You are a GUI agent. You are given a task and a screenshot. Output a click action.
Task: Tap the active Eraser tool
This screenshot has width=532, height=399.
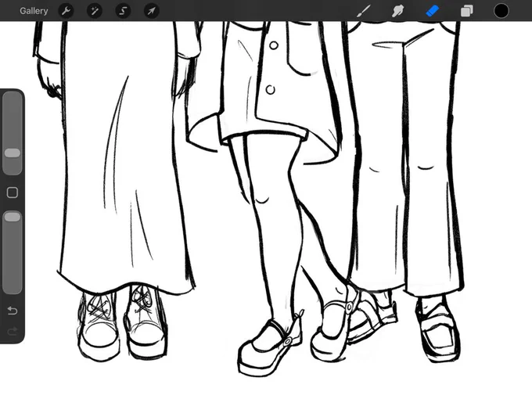[x=432, y=11]
